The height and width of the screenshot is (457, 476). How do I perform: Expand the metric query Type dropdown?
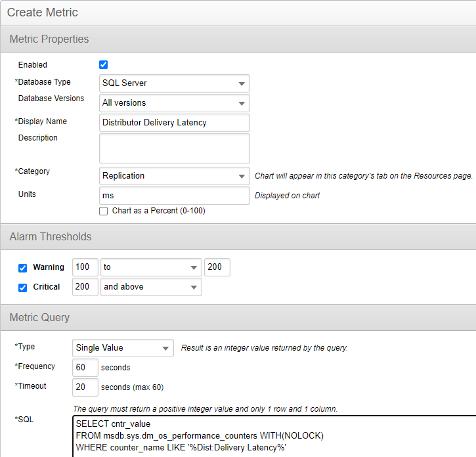pyautogui.click(x=123, y=347)
